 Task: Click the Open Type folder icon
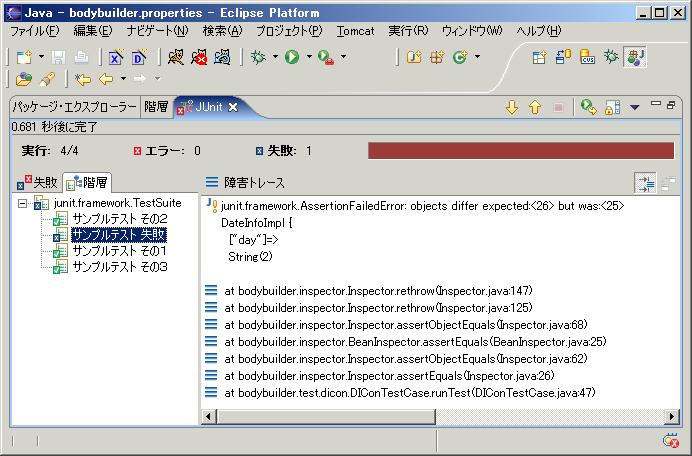[x=24, y=79]
